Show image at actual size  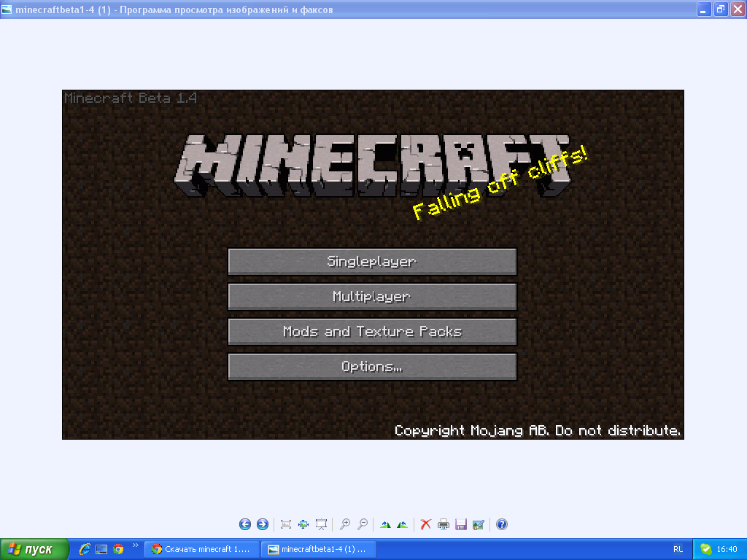[303, 524]
